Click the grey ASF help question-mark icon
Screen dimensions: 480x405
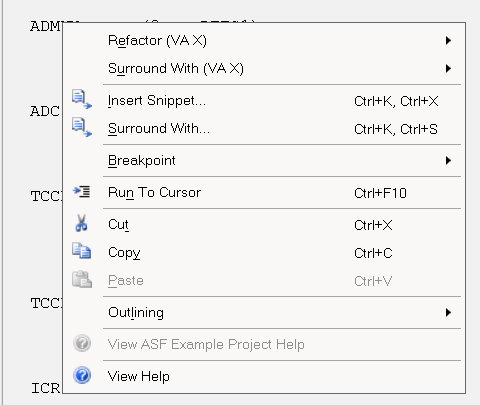(82, 343)
